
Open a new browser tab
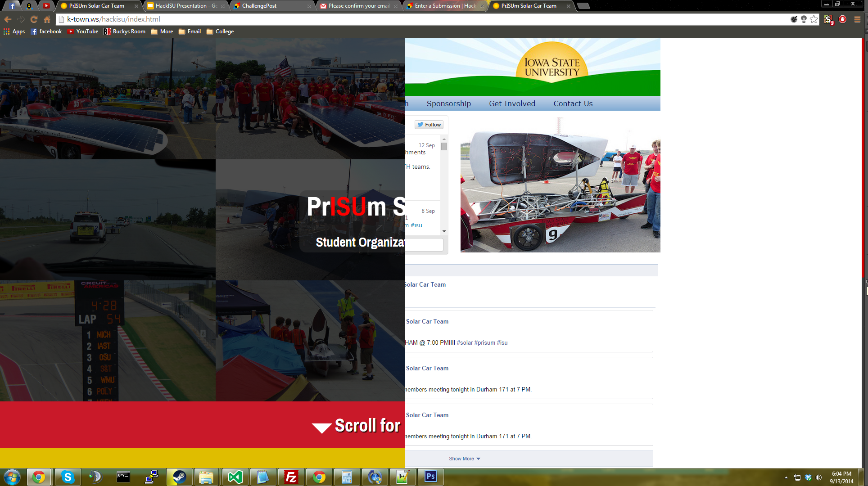point(583,6)
